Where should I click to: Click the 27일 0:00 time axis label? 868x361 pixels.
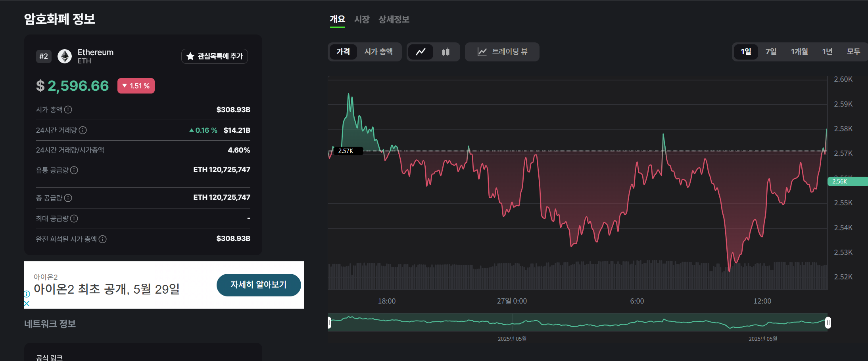pos(512,301)
